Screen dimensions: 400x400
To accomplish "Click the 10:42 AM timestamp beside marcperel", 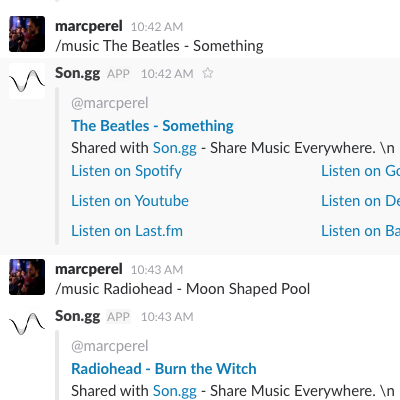I will [x=157, y=27].
